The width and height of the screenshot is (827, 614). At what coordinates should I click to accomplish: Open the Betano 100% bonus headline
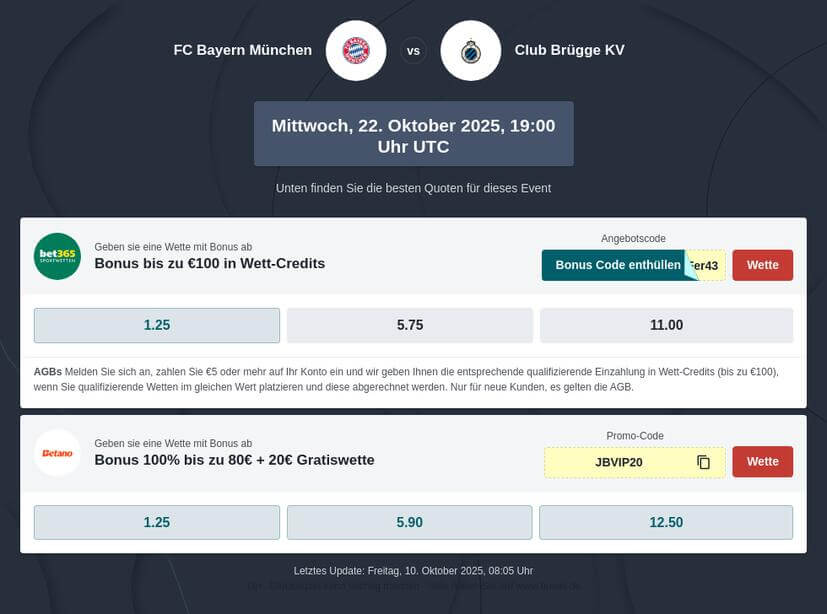[234, 460]
